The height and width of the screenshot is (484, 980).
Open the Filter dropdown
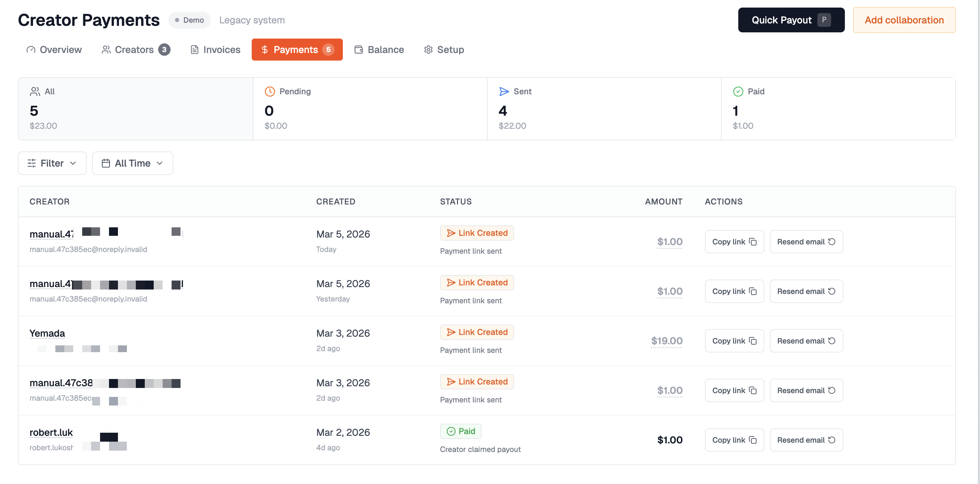52,163
